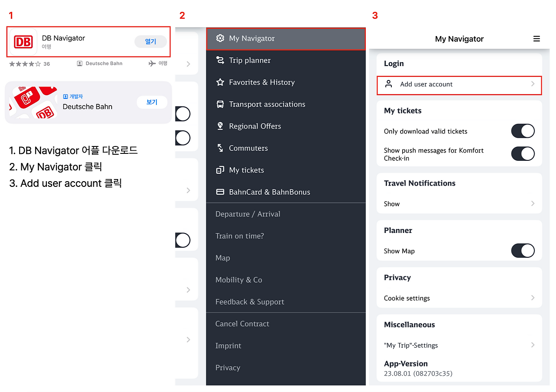Tap the My tickets icon in menu
This screenshot has width=556, height=392.
click(220, 170)
